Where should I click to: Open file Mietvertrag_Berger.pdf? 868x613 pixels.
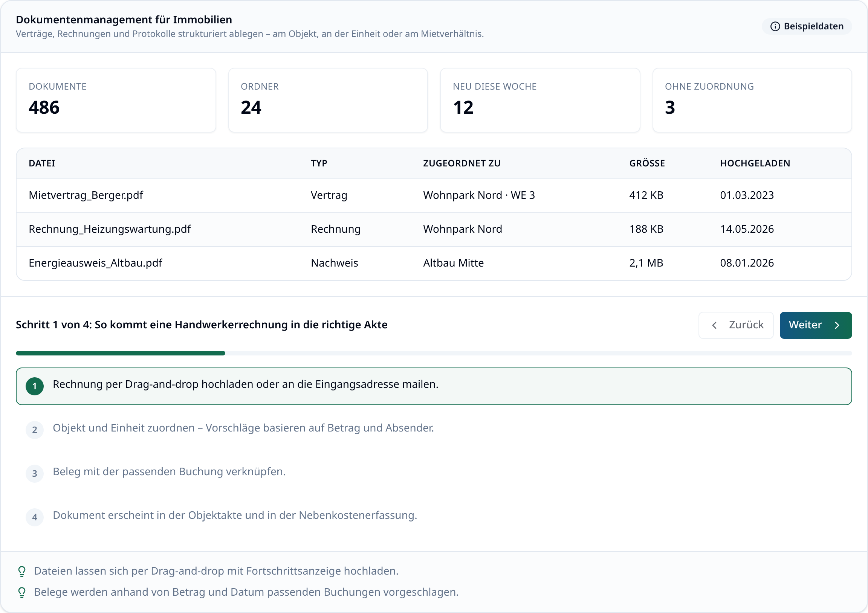coord(86,195)
